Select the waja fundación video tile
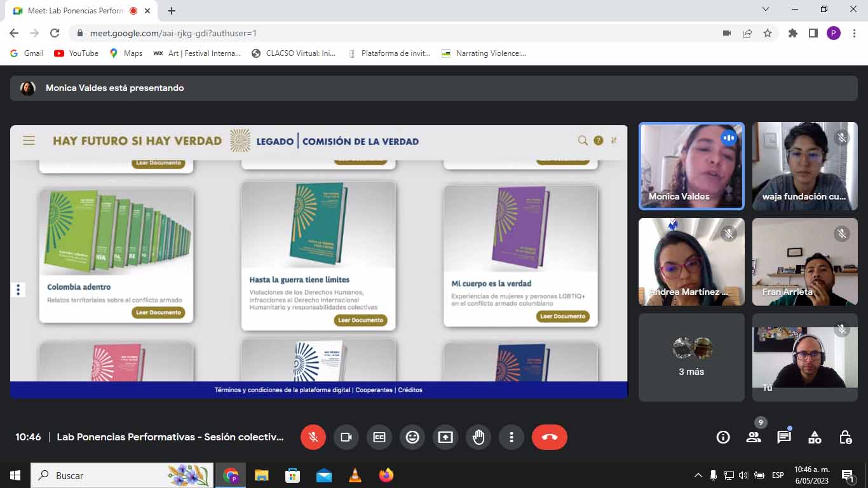This screenshot has width=868, height=488. coord(805,166)
